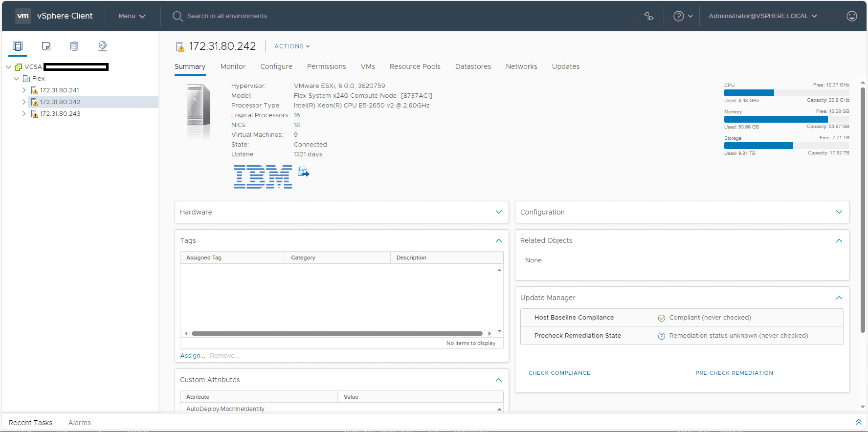Select host 172.31.80.243 in tree
Viewport: 868px width, 432px height.
pyautogui.click(x=60, y=114)
